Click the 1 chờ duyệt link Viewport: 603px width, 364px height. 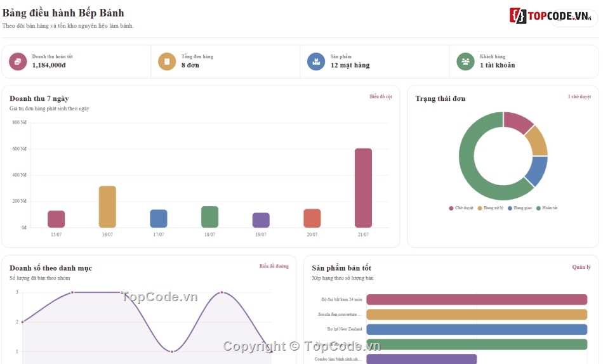tap(579, 96)
